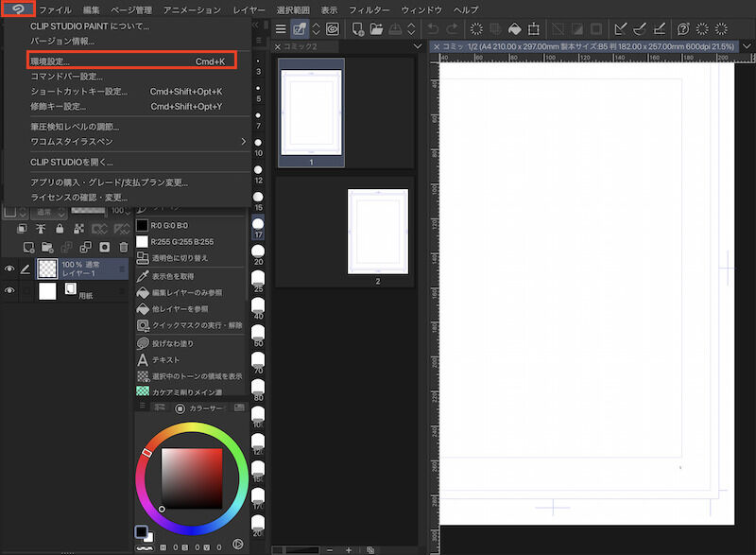Choose 環境設定... from the menu
Image resolution: width=756 pixels, height=555 pixels.
click(x=131, y=61)
